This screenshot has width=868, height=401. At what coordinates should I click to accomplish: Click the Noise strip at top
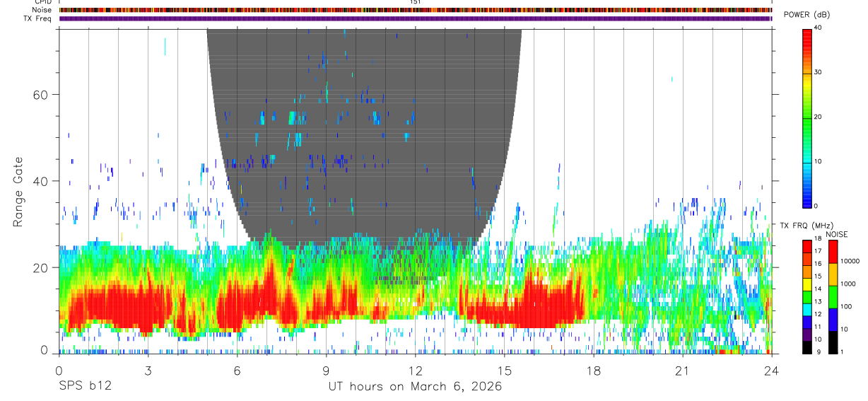[x=415, y=10]
